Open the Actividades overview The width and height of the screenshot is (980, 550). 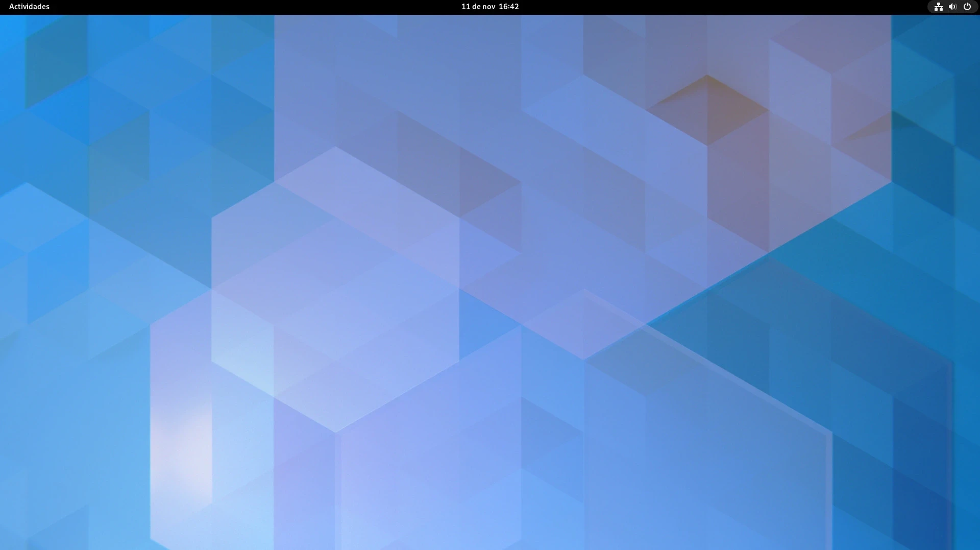(29, 7)
